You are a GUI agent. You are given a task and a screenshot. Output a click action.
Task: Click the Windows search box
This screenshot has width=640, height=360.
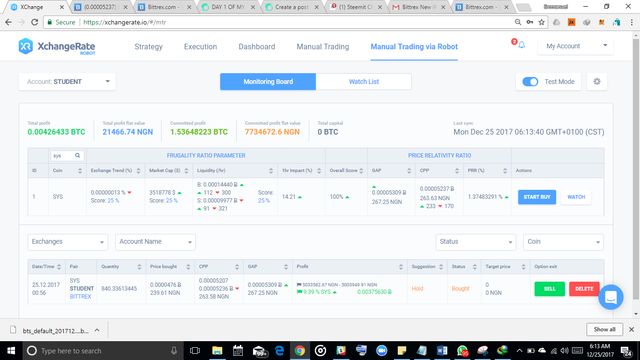click(x=102, y=351)
